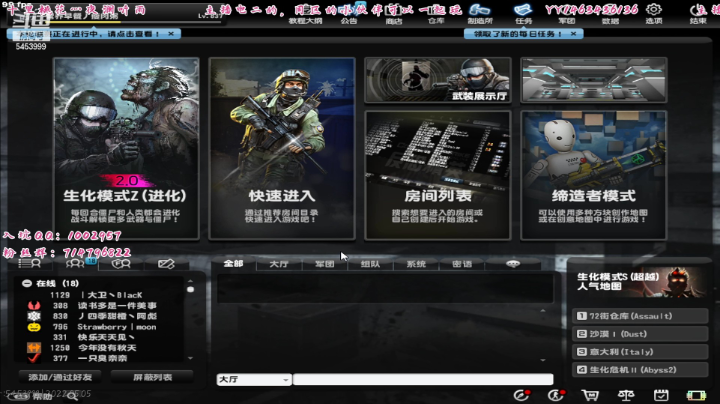
Task: Click the red wings badge beside 读书多是一件美事
Action: tap(34, 305)
